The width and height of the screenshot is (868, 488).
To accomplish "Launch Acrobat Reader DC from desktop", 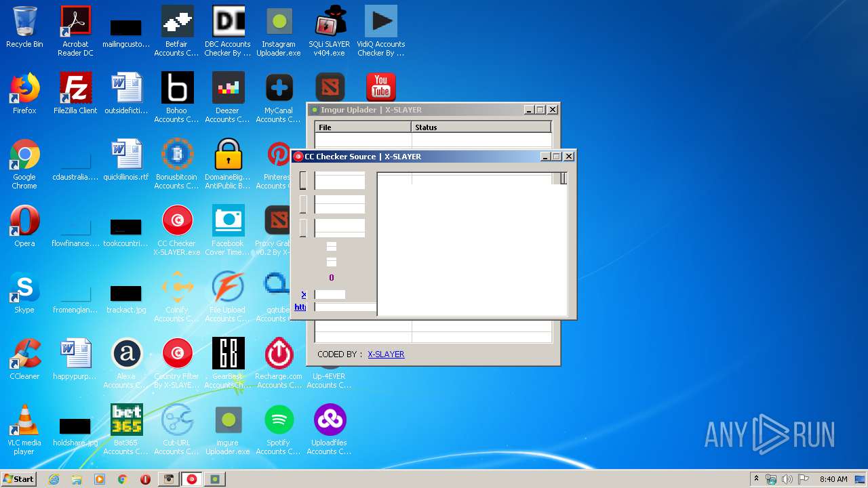I will click(75, 31).
